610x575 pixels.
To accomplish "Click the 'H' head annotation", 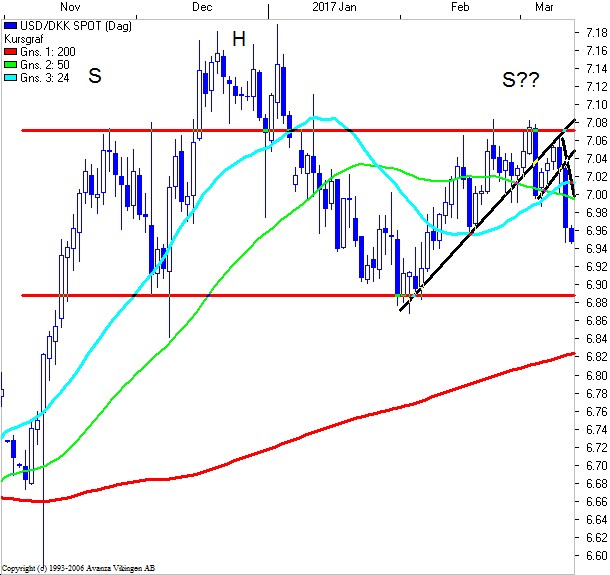I will coord(239,40).
